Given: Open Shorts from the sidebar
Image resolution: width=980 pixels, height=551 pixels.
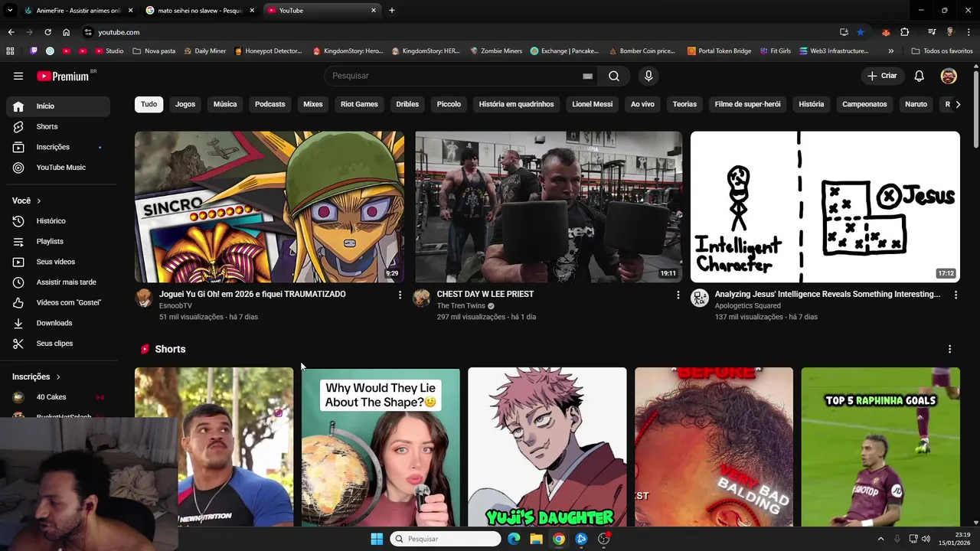Looking at the screenshot, I should click(58, 126).
